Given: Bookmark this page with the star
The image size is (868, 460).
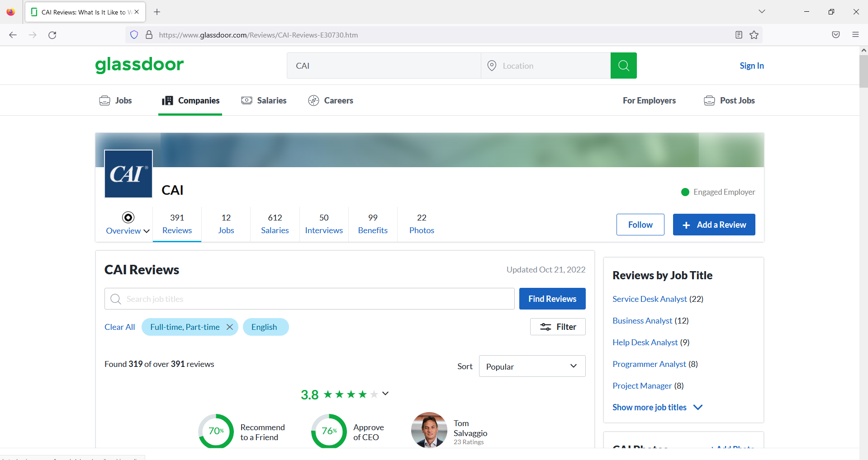Looking at the screenshot, I should point(754,35).
